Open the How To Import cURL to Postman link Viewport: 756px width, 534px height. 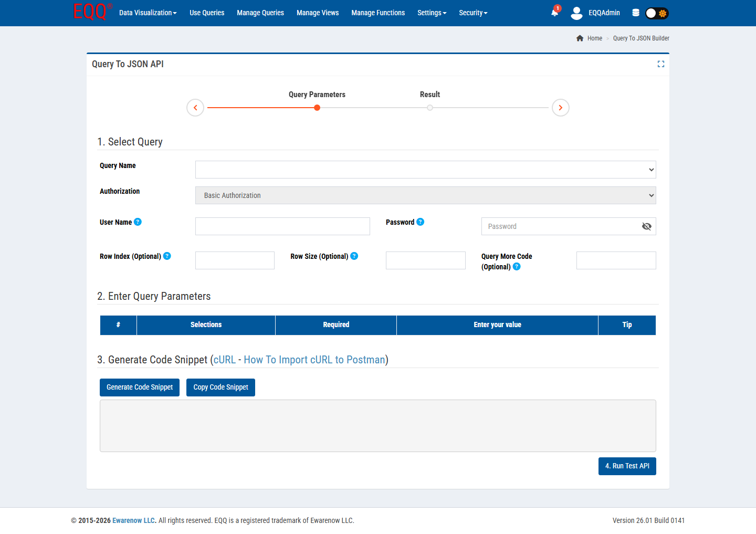pos(313,360)
